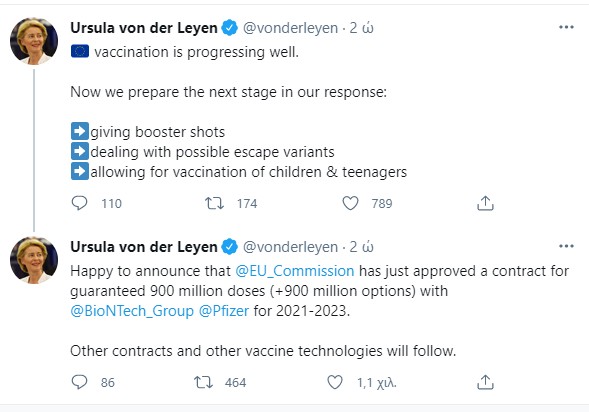This screenshot has width=589, height=412.
Task: Open more options on first tweet
Action: pos(566,27)
